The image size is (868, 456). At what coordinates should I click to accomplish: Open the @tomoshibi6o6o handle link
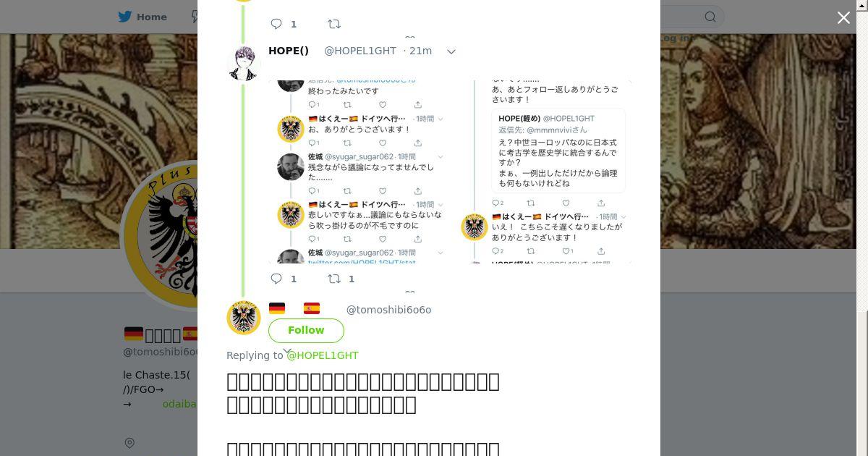[388, 310]
